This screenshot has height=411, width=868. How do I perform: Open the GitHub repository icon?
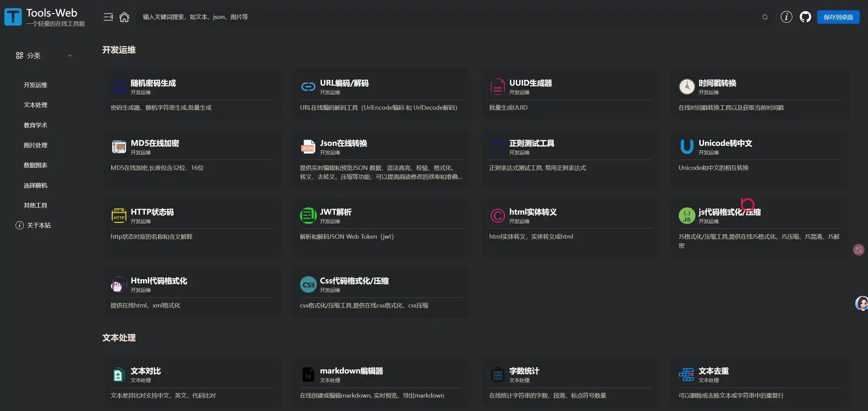pos(805,17)
